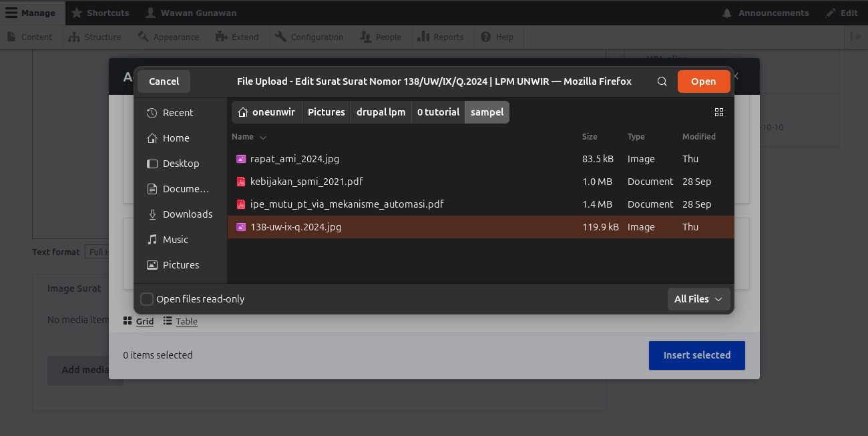Switch file dialog to grid view icon

pos(719,112)
